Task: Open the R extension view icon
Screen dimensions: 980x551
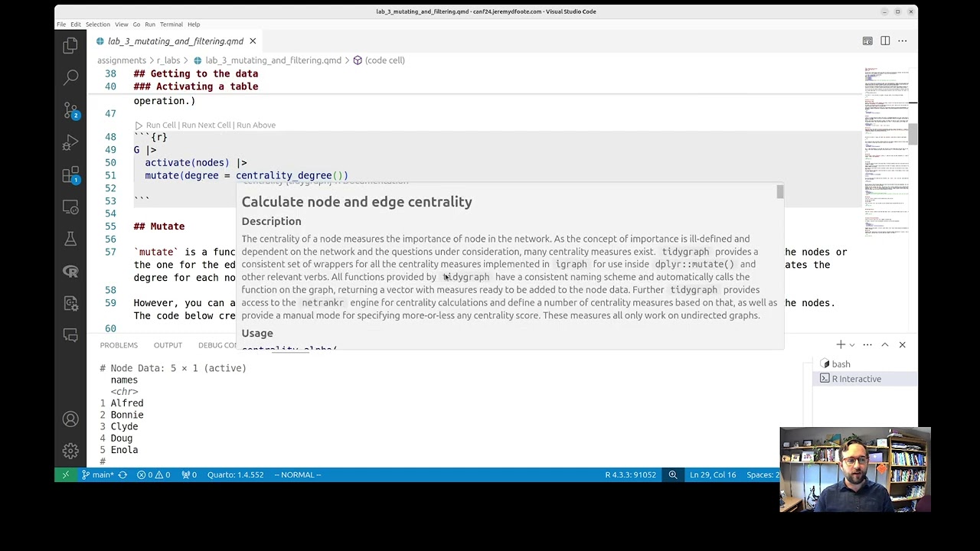Action: pos(70,271)
